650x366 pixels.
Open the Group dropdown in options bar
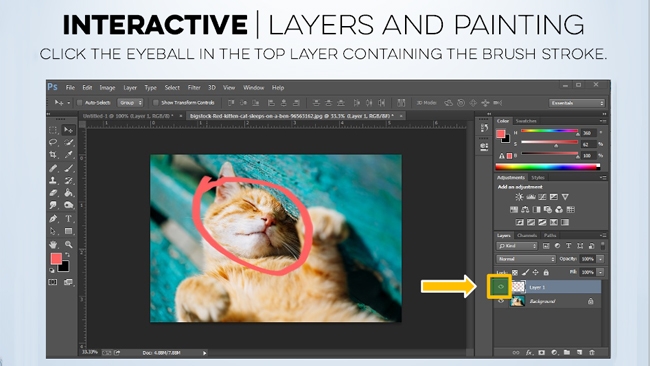[130, 103]
